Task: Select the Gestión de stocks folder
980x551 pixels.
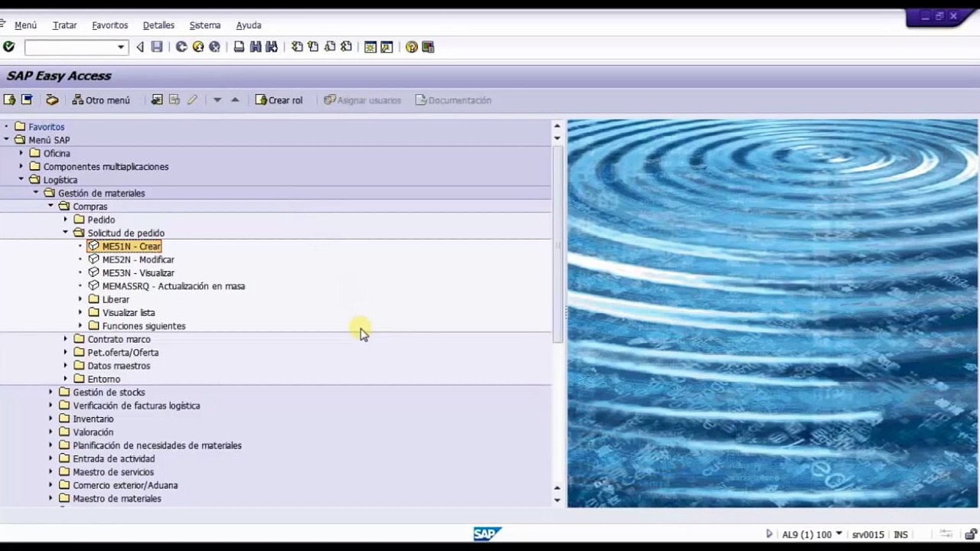Action: coord(109,392)
